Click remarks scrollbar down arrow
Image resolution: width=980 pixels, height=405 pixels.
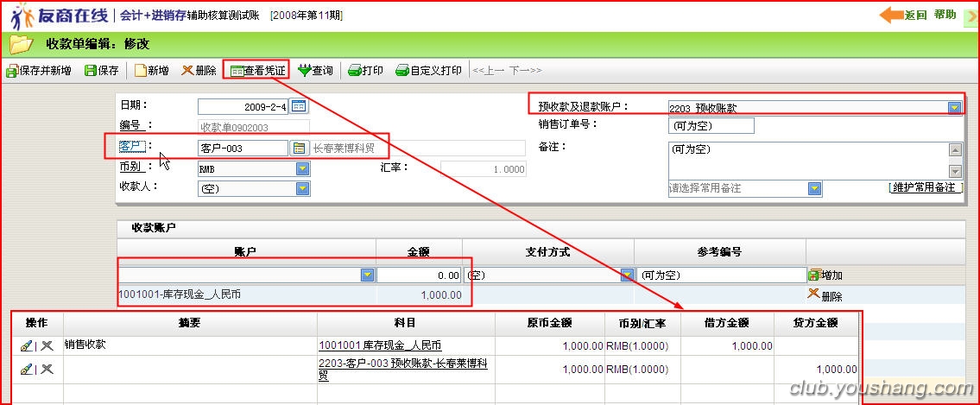click(x=955, y=171)
